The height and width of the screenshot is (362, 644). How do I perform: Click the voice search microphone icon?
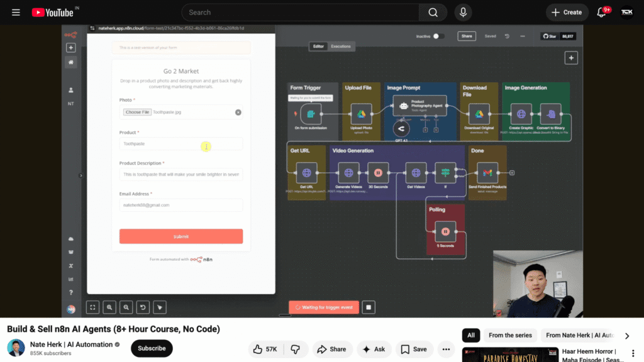point(463,13)
